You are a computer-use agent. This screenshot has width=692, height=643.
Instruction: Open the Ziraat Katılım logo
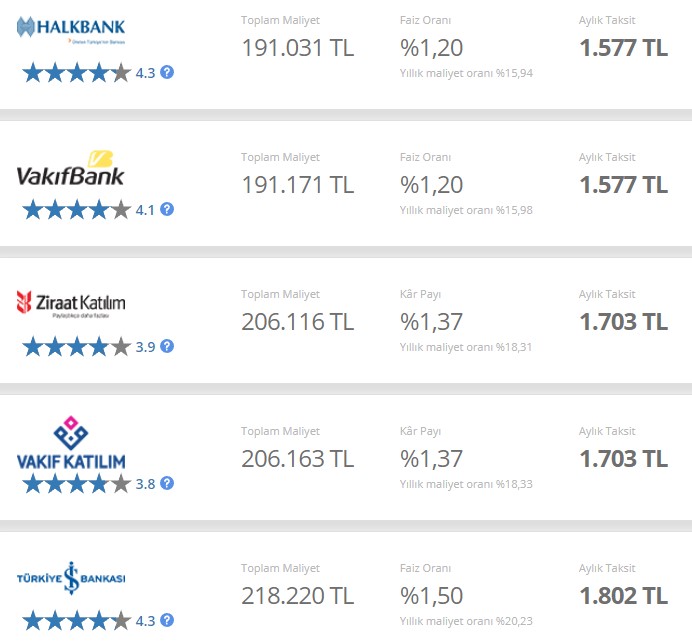(x=71, y=304)
